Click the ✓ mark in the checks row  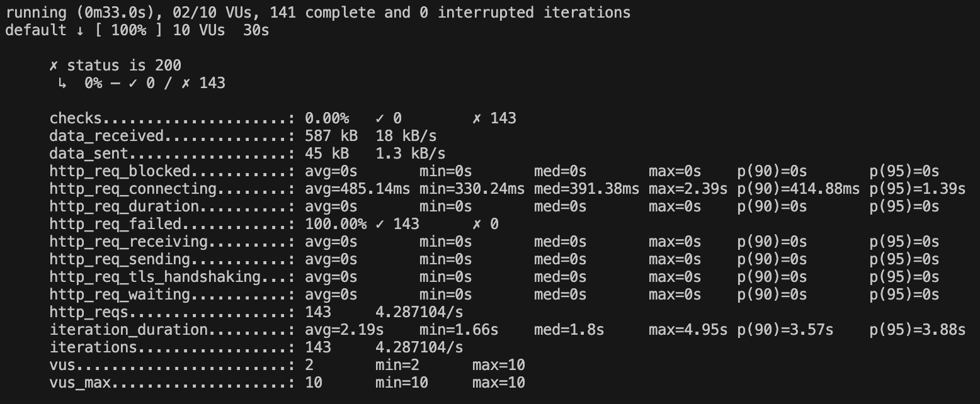point(380,118)
